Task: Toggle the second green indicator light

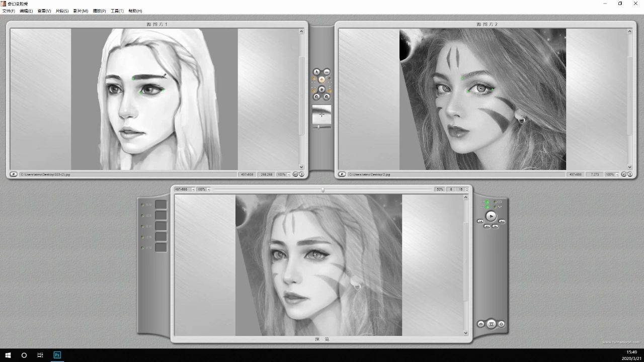Action: pyautogui.click(x=487, y=207)
